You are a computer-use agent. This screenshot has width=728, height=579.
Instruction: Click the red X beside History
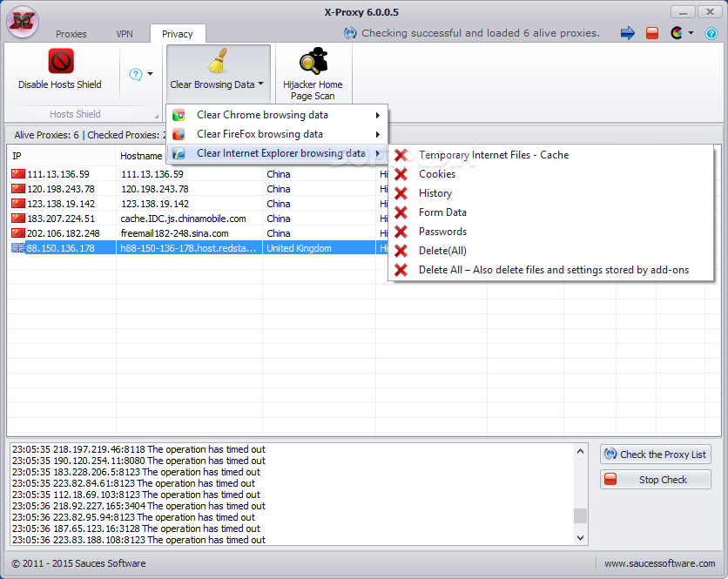pos(401,193)
